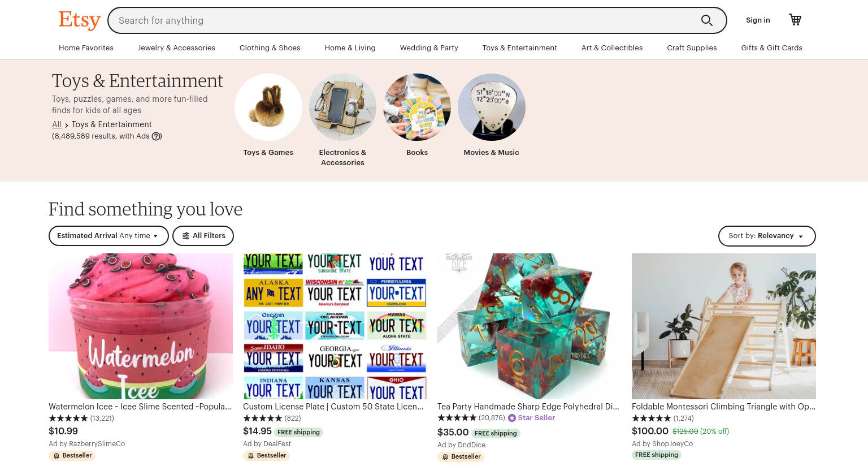
Task: Open the Tea Party polyhedral dice image
Action: pos(530,326)
